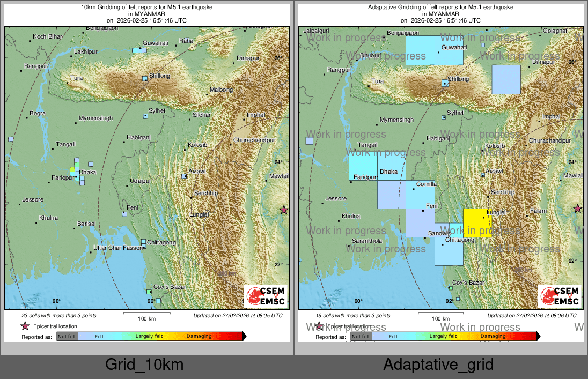This screenshot has width=588, height=379.
Task: Select the cell below Feni on left map
Action: pyautogui.click(x=124, y=214)
